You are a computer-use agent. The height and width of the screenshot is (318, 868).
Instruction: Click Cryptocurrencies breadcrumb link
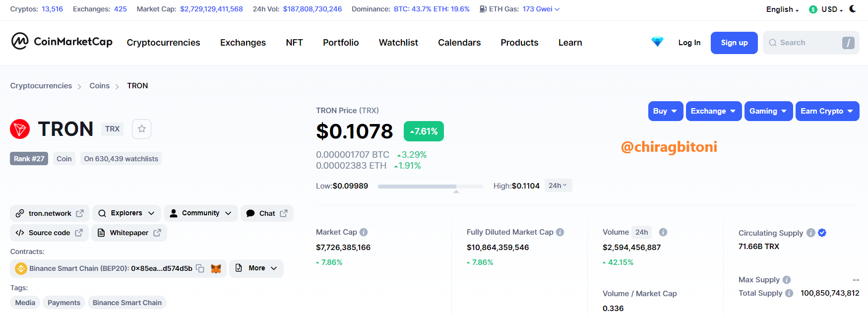[41, 86]
